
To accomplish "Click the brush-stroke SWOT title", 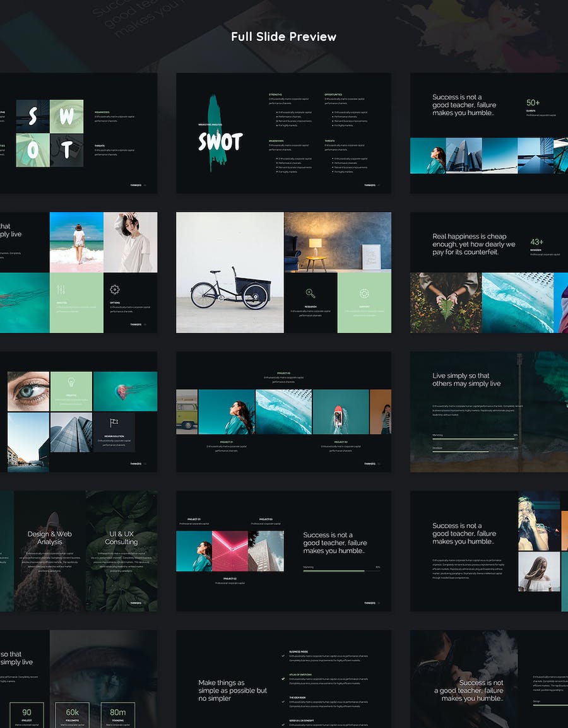I will point(220,141).
